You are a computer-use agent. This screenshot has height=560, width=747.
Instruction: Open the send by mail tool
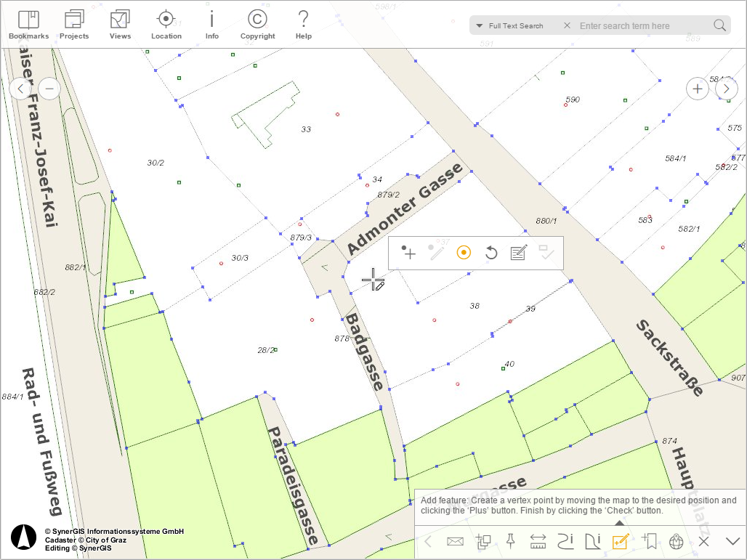(x=455, y=541)
